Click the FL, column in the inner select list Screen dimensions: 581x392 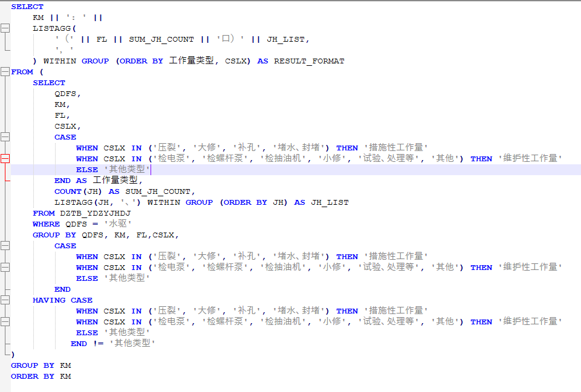click(62, 115)
